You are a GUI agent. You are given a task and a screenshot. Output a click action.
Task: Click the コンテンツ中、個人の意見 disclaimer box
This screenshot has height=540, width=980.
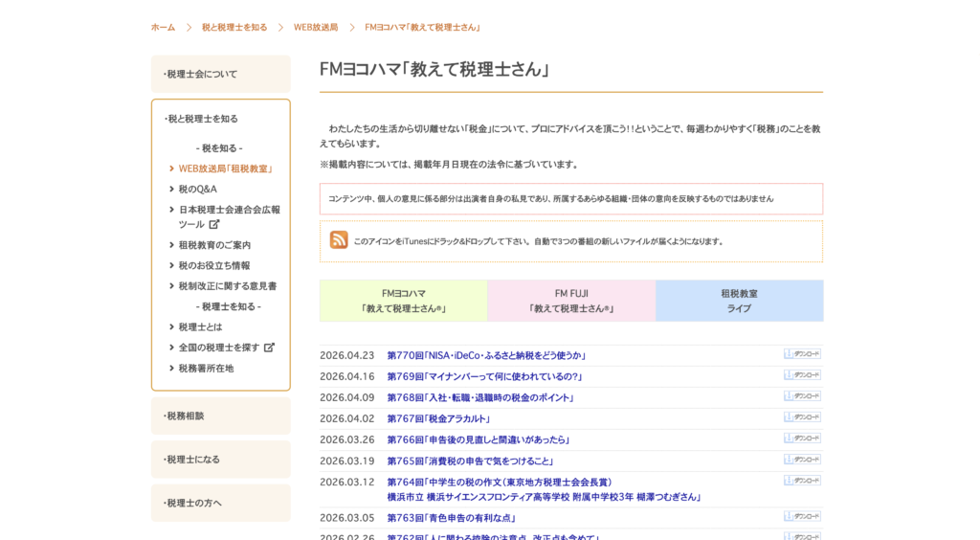[571, 199]
